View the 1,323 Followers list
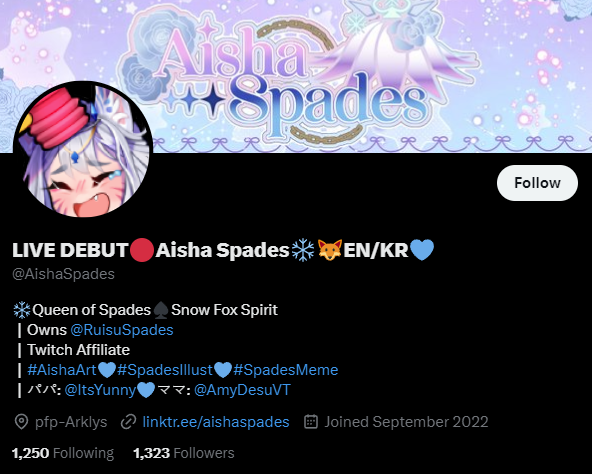The image size is (592, 474). pos(183,453)
